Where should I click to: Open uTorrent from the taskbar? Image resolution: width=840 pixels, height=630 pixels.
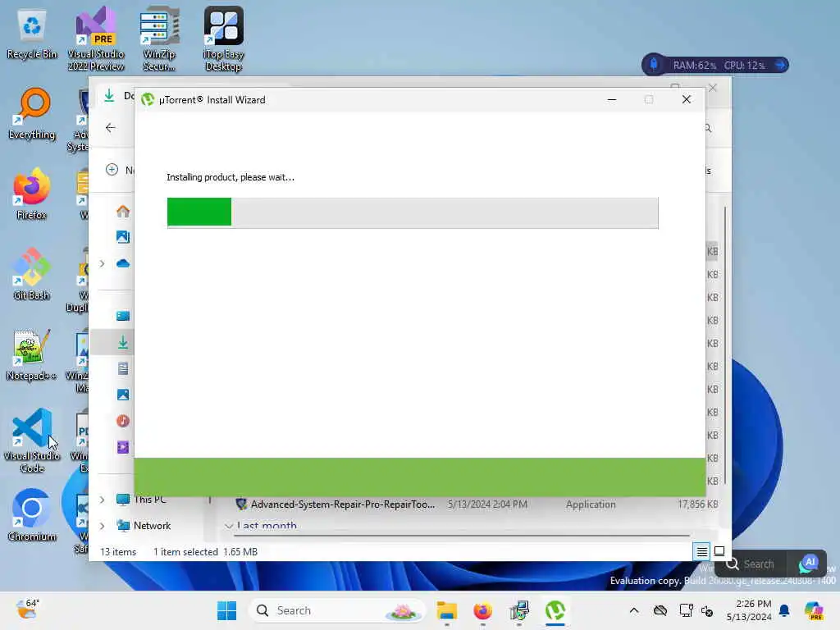click(x=555, y=610)
